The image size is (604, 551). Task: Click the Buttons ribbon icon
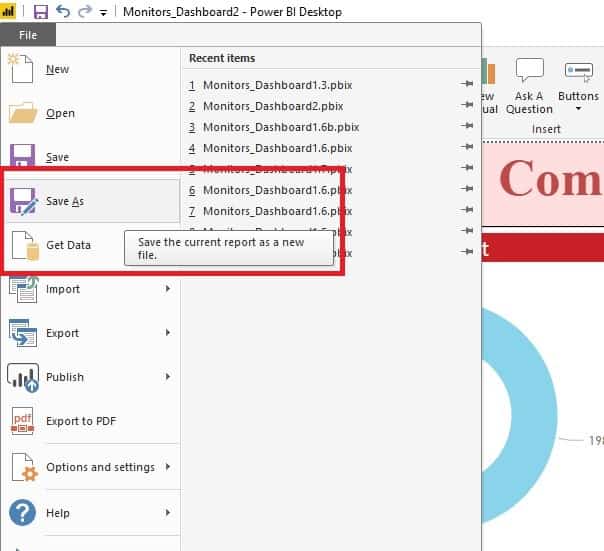click(x=578, y=71)
